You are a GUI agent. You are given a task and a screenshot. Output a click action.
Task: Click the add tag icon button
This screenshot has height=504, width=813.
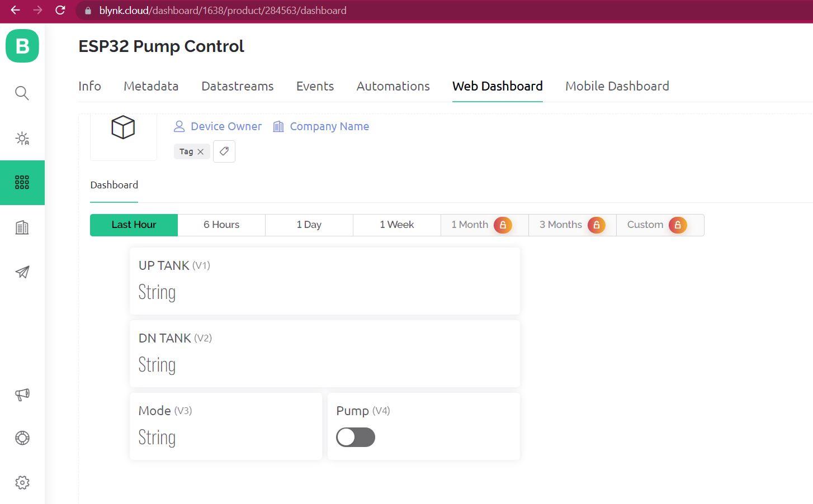224,151
